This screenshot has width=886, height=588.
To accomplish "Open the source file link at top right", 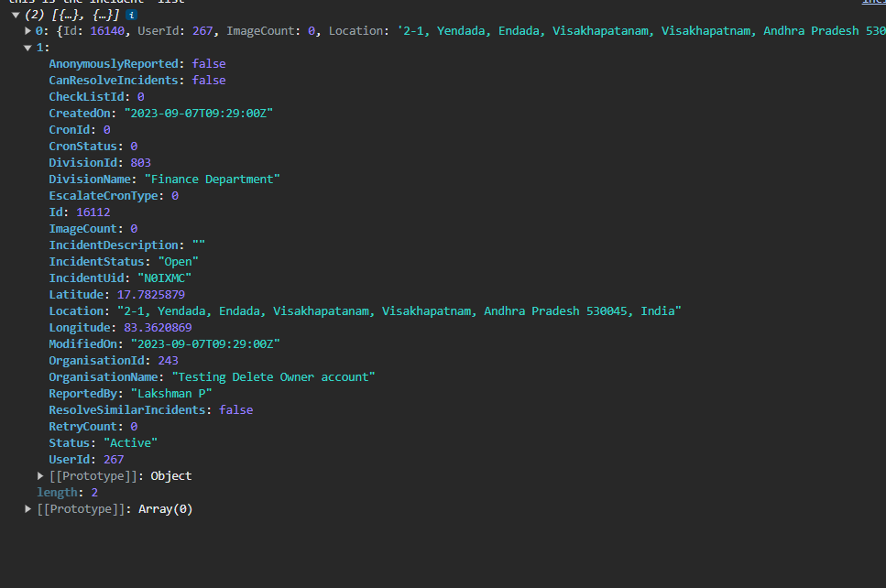I will pos(873,2).
